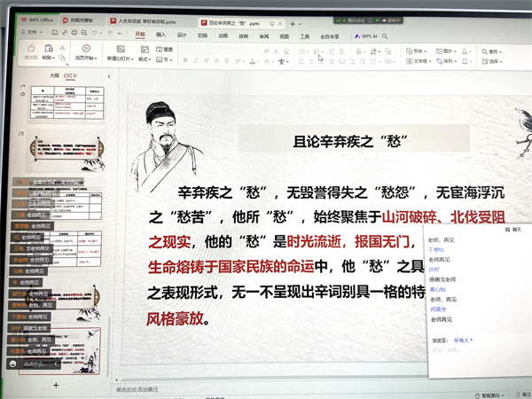532x399 pixels.
Task: Click the Copy icon under scissors
Action: click(62, 58)
